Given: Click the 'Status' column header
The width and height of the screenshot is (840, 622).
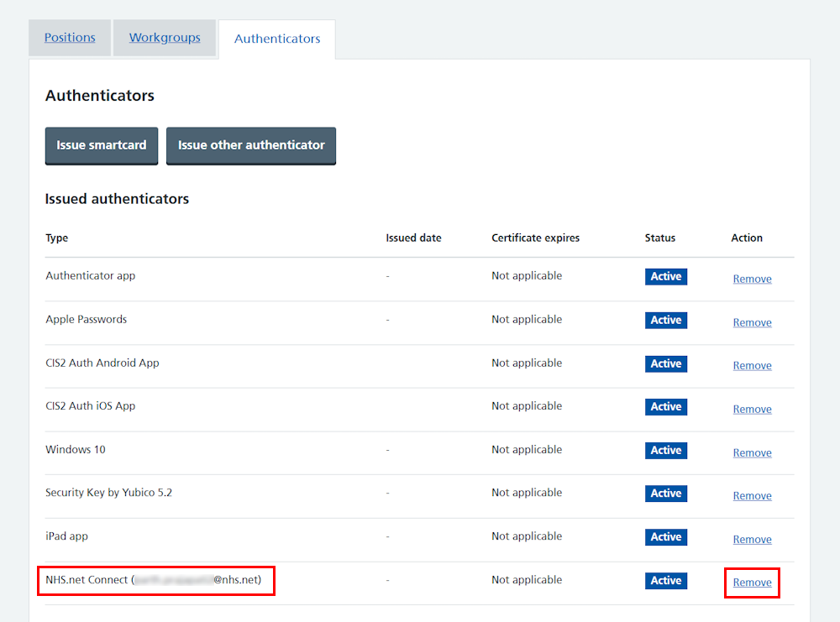Looking at the screenshot, I should 660,238.
